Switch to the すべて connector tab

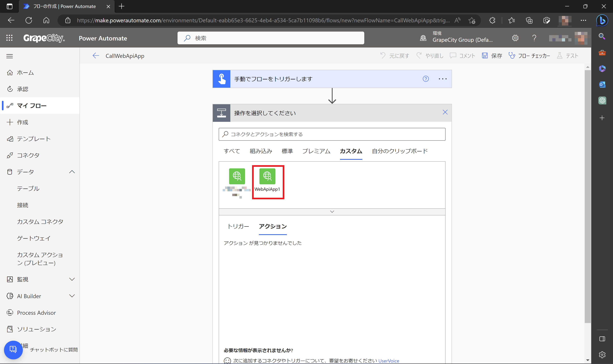[x=232, y=151]
